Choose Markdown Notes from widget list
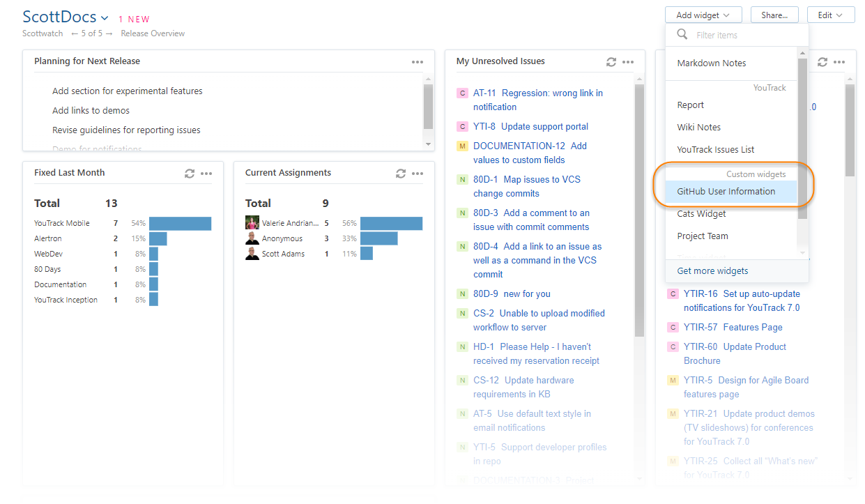The width and height of the screenshot is (865, 504). point(711,63)
